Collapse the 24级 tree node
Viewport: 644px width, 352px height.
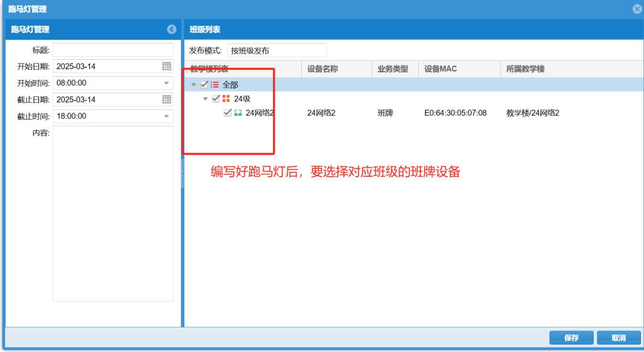click(x=206, y=99)
